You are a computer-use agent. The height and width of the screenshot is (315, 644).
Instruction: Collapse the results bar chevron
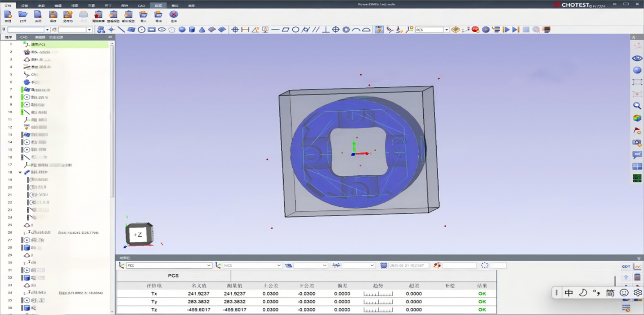tap(639, 258)
